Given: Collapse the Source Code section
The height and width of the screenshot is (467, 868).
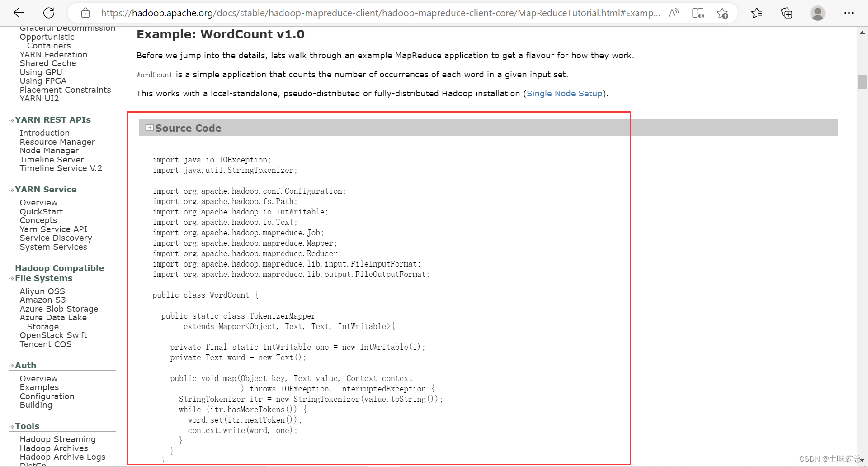Looking at the screenshot, I should pos(149,127).
